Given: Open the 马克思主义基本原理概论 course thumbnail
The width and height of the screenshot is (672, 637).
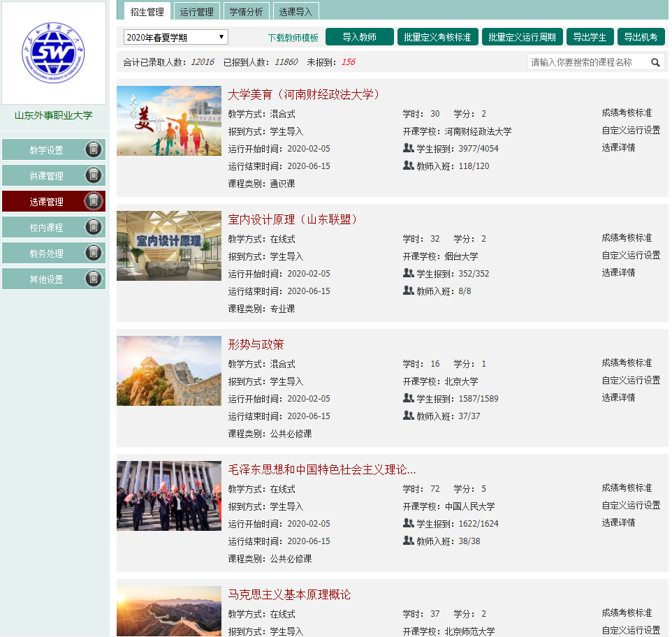Looking at the screenshot, I should click(169, 611).
